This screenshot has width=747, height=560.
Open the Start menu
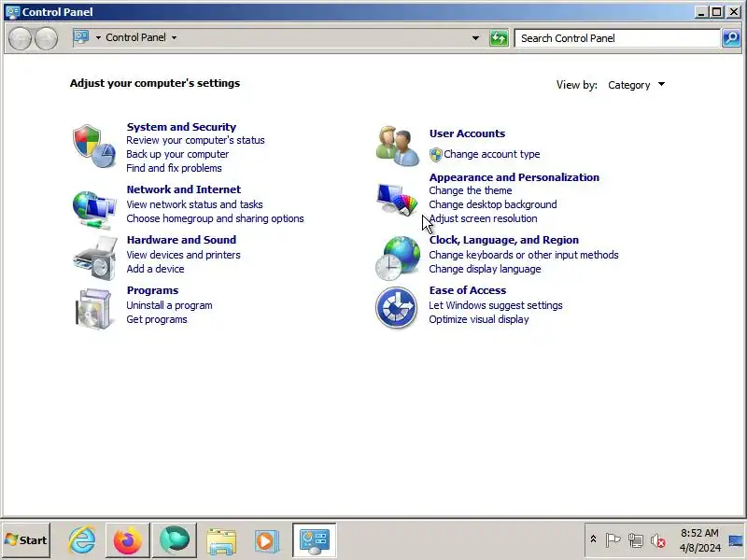coord(26,540)
